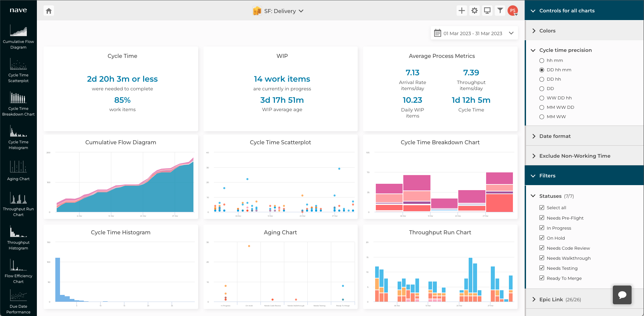Open the date range dropdown

474,33
